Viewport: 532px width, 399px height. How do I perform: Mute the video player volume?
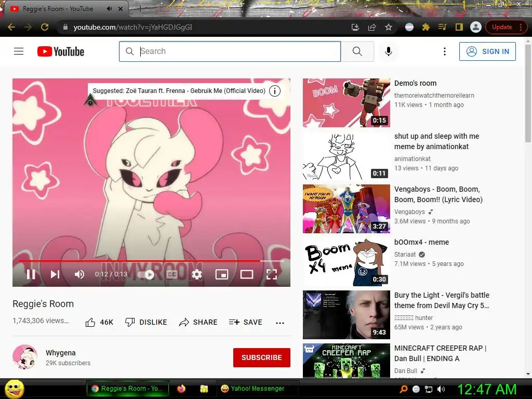pos(79,274)
